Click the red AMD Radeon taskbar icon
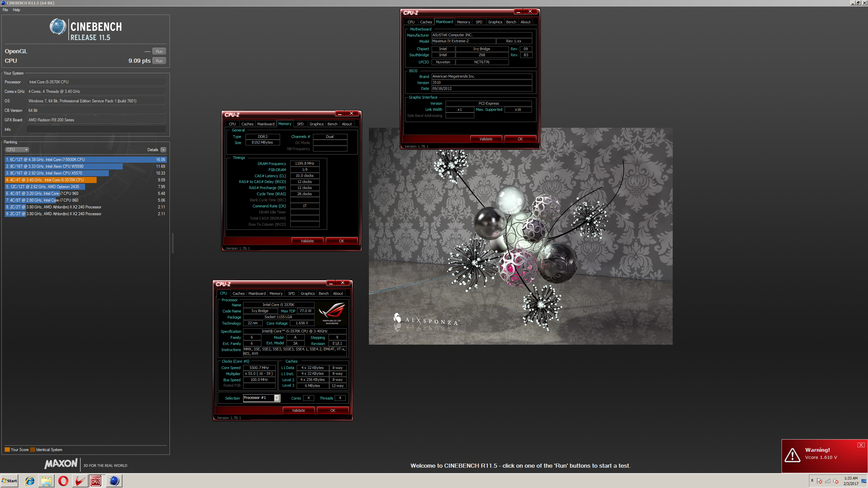Screen dimensions: 868x488 [80, 481]
